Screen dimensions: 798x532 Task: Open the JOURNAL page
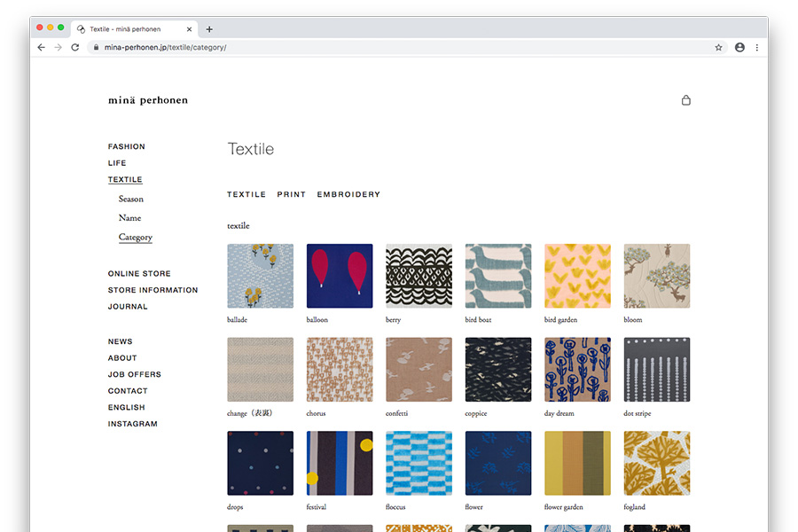(128, 307)
